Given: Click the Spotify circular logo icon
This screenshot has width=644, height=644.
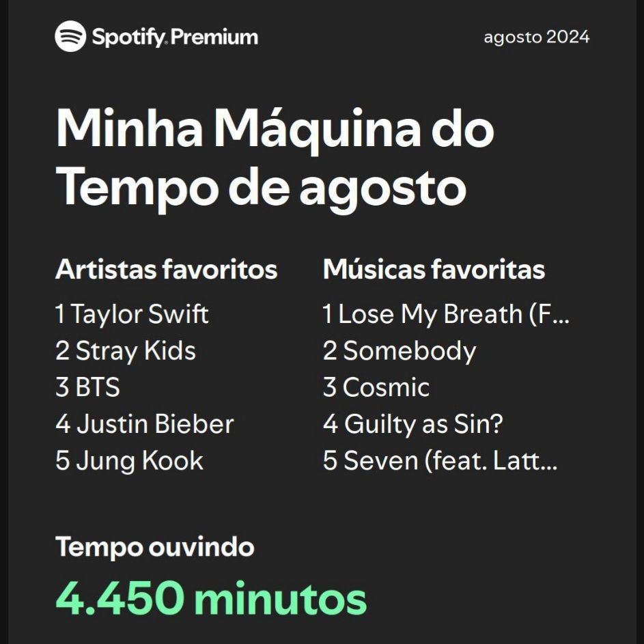Looking at the screenshot, I should point(70,36).
